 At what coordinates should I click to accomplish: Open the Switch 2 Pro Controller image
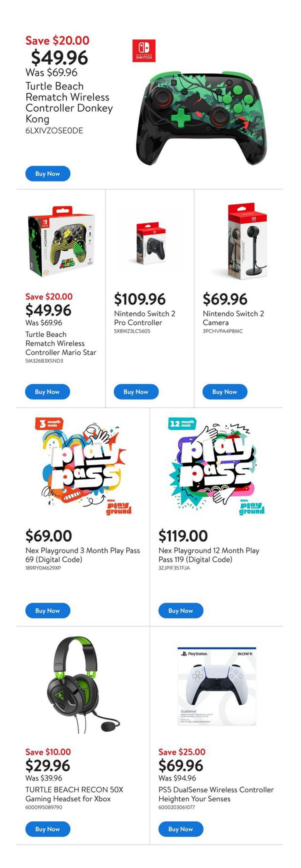pos(151,243)
